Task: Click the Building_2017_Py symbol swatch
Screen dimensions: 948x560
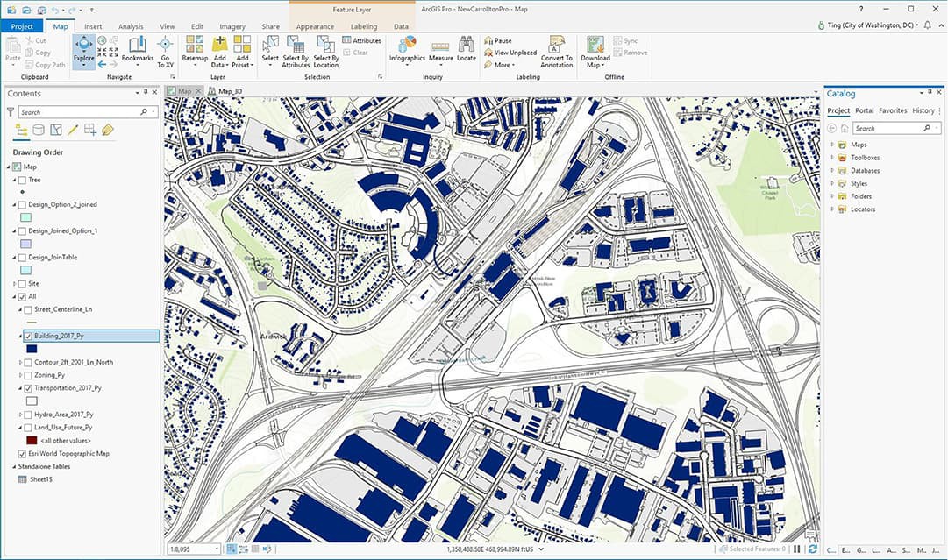Action: pyautogui.click(x=32, y=349)
